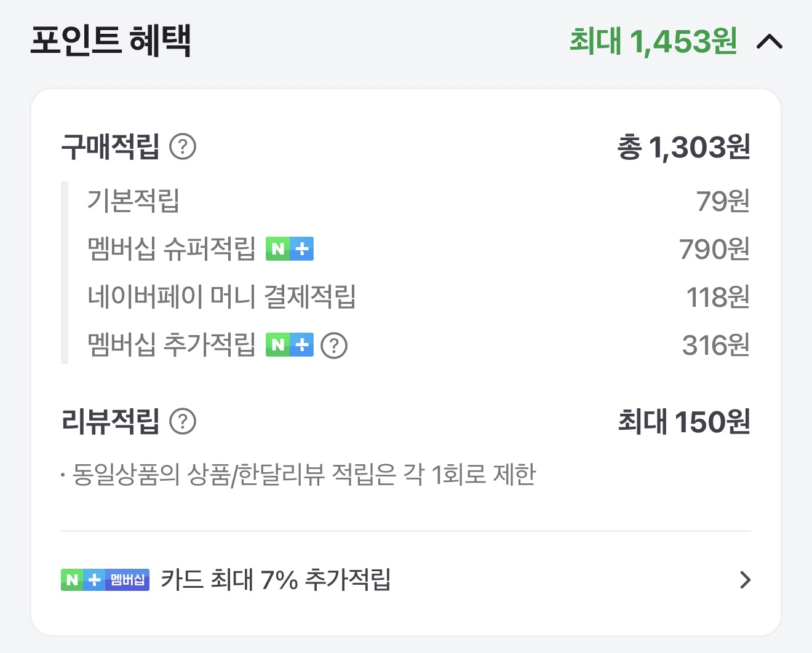The height and width of the screenshot is (653, 812).
Task: Tap N+ badge beside 멤버십 추가적립
Action: click(x=290, y=345)
